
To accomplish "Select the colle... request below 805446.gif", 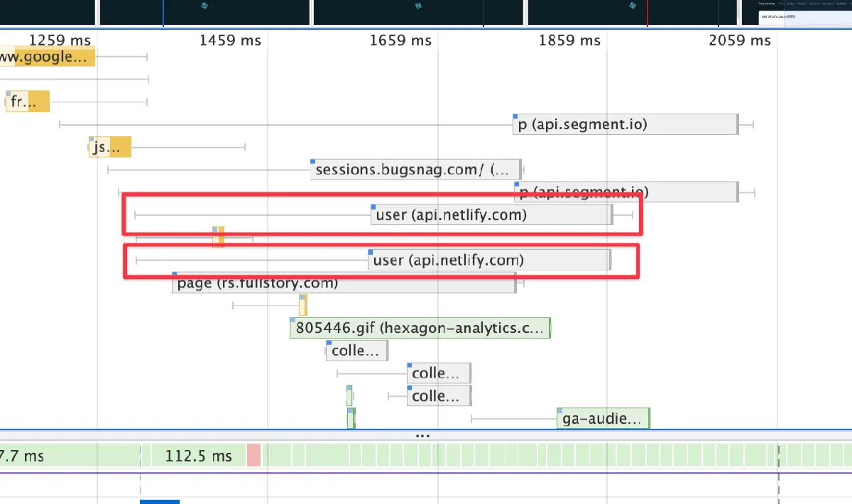I will 357,351.
